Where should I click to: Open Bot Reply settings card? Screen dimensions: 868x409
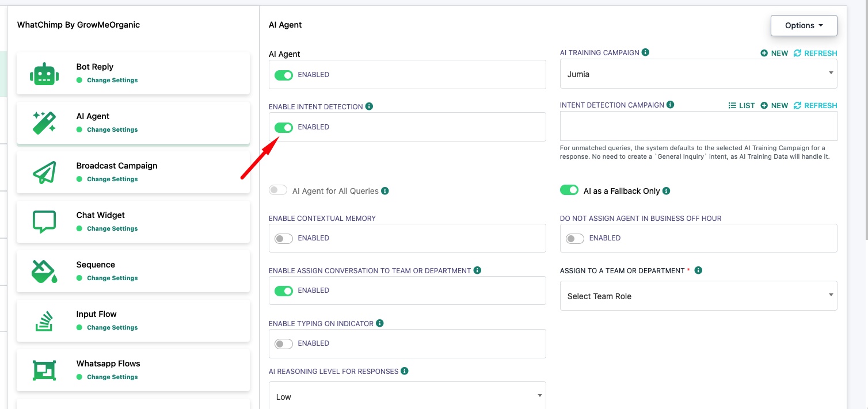pos(133,74)
